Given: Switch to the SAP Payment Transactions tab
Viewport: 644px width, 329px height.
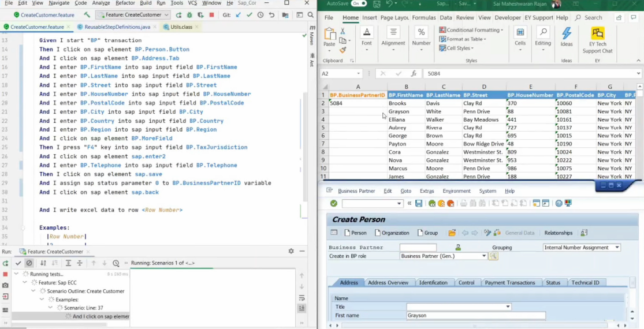Looking at the screenshot, I should (509, 283).
